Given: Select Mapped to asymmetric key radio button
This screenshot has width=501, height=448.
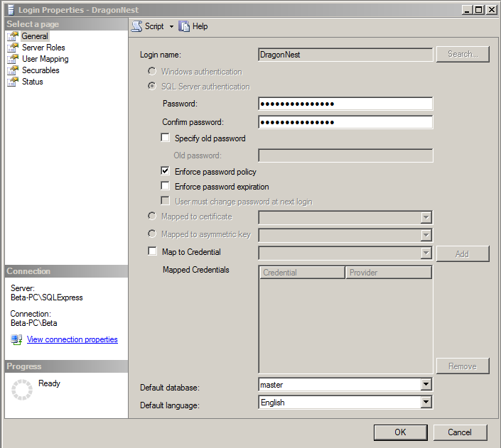Looking at the screenshot, I should click(152, 234).
